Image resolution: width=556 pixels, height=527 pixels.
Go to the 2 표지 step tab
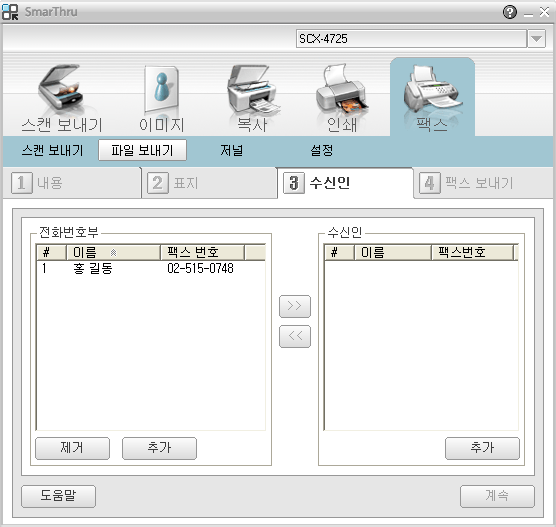pyautogui.click(x=209, y=183)
